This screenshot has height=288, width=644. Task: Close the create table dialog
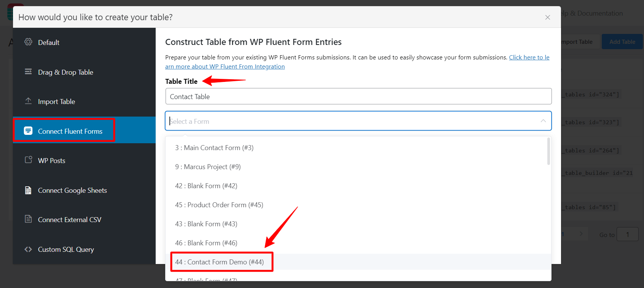coord(548,17)
